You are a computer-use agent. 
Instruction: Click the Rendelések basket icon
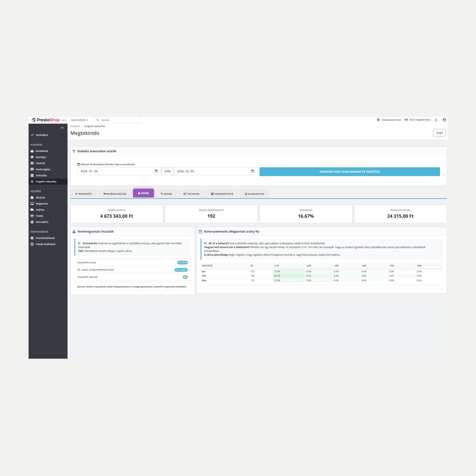[32, 151]
